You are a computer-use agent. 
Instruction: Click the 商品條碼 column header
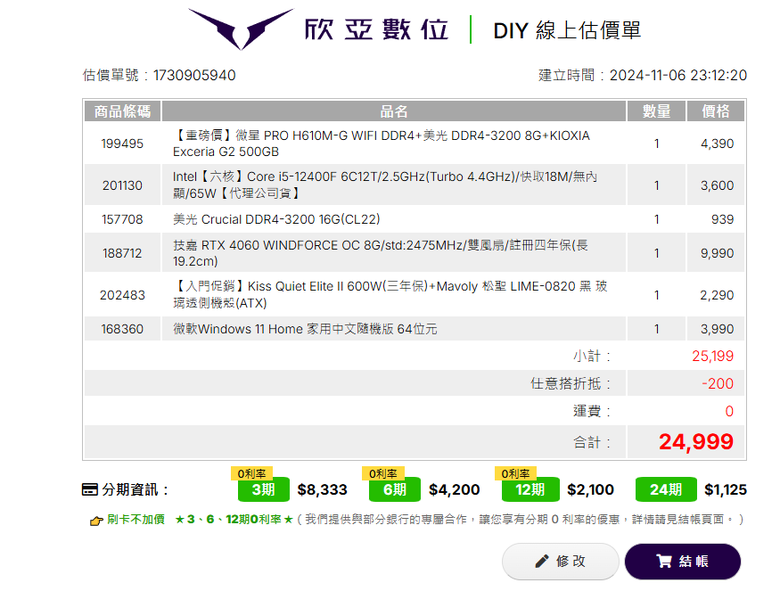(122, 111)
